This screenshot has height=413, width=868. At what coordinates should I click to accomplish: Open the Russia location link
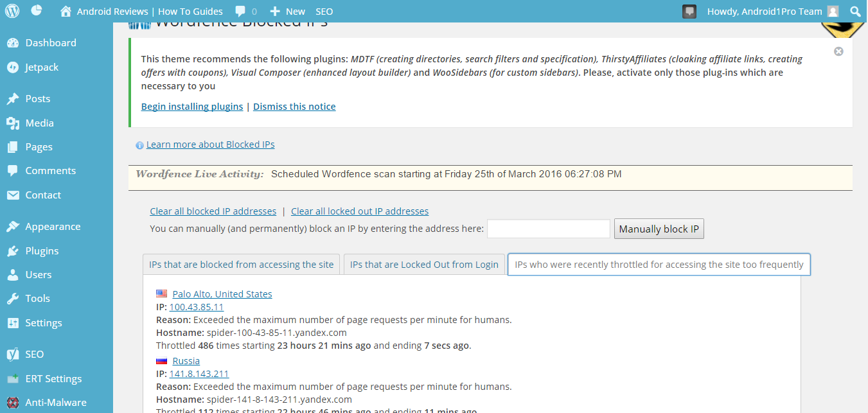[186, 361]
